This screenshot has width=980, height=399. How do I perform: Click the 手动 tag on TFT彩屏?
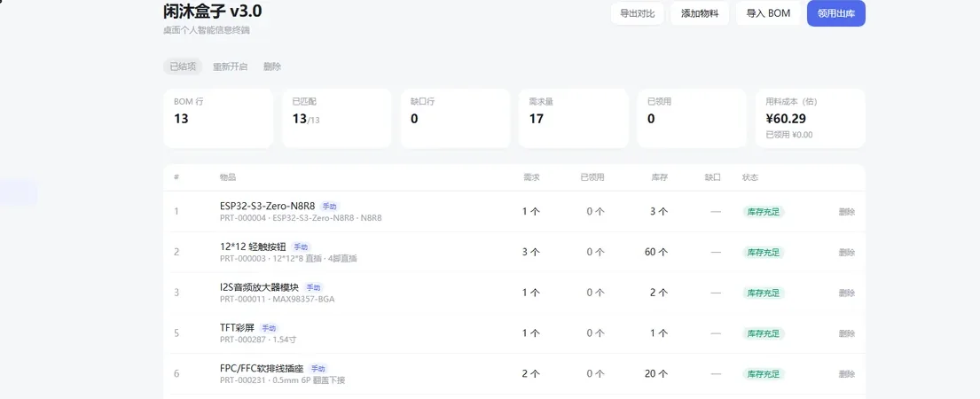pos(269,328)
